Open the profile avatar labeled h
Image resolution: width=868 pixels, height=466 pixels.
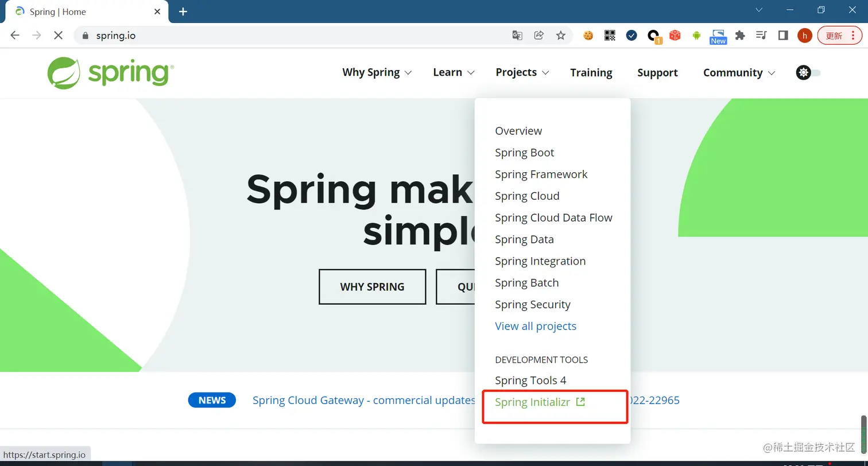(805, 36)
